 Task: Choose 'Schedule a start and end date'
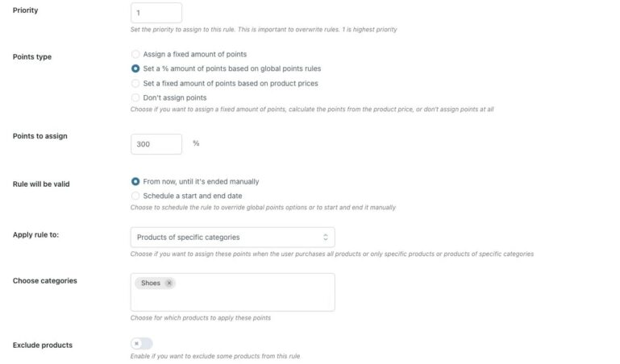click(135, 196)
